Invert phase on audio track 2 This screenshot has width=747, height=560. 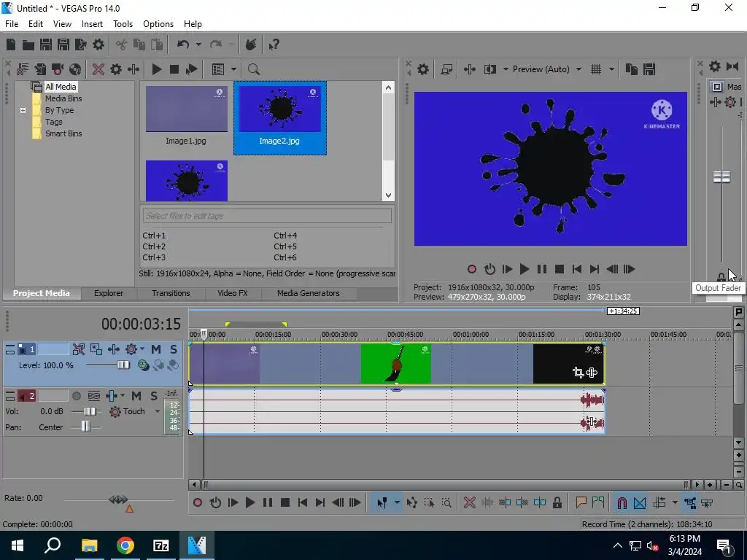coord(94,396)
